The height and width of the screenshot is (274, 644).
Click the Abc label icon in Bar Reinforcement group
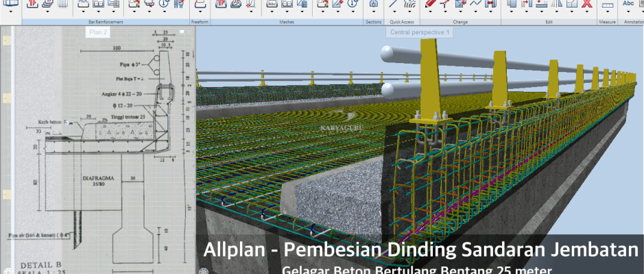[84, 3]
